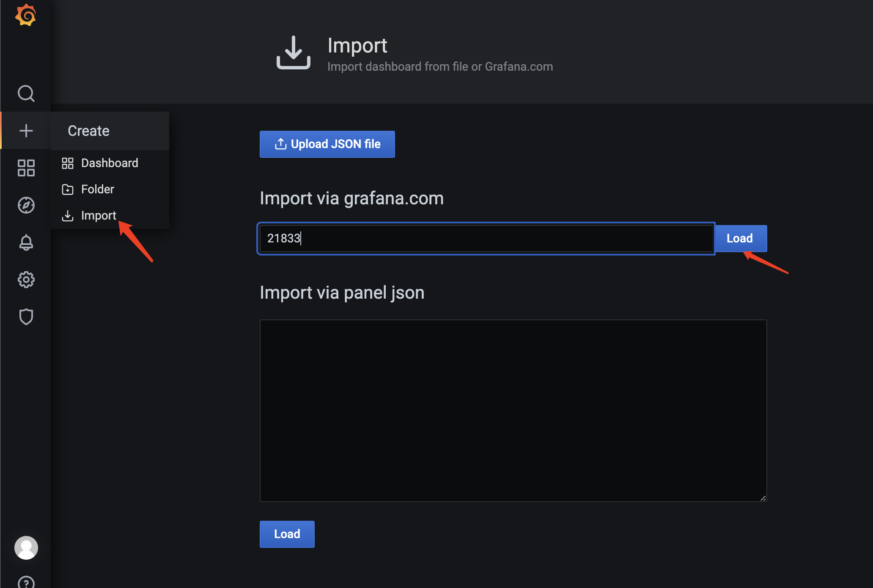Click the plus Create icon in sidebar
This screenshot has height=588, width=873.
(26, 131)
